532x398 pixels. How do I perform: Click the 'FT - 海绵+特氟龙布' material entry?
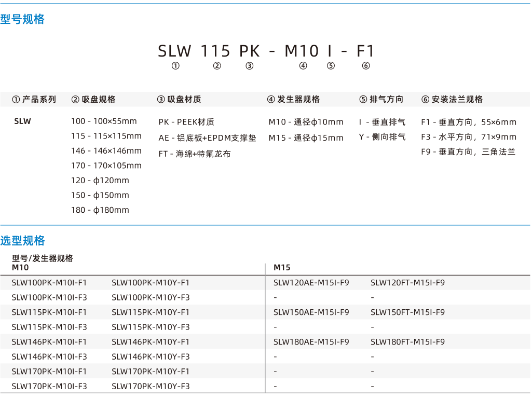195,154
